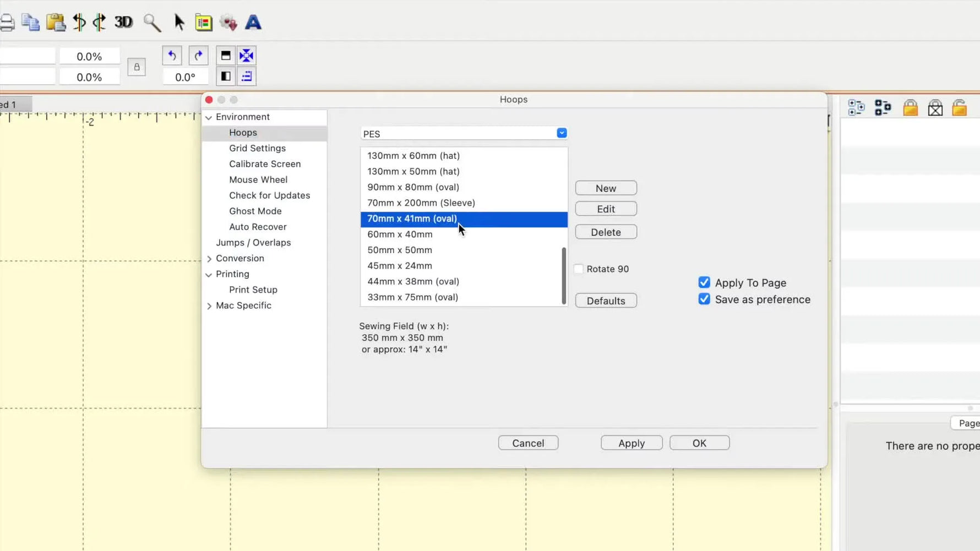Click the expand-all tree icon in right panel

coord(856,108)
